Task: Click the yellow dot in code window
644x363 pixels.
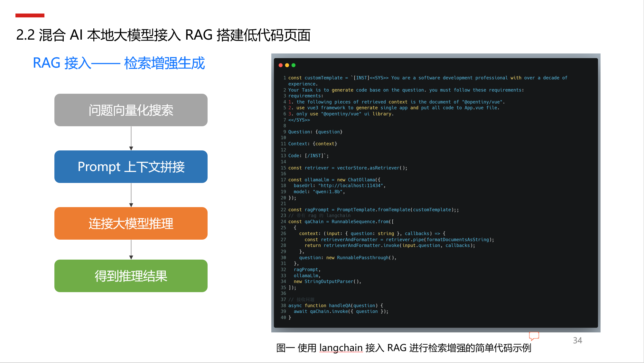Action: (287, 65)
